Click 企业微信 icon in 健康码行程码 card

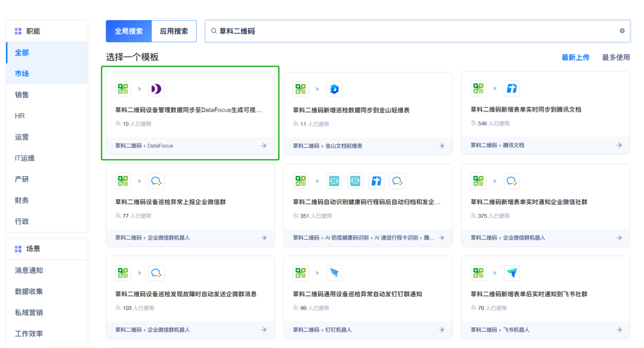397,181
